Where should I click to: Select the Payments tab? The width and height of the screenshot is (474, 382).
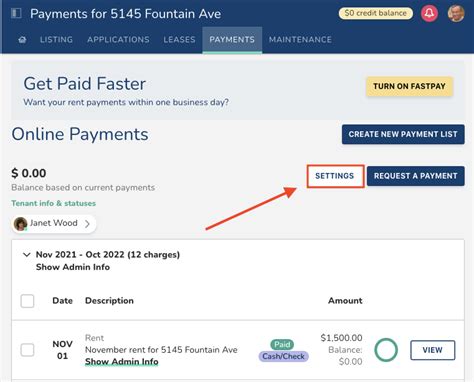tap(232, 40)
